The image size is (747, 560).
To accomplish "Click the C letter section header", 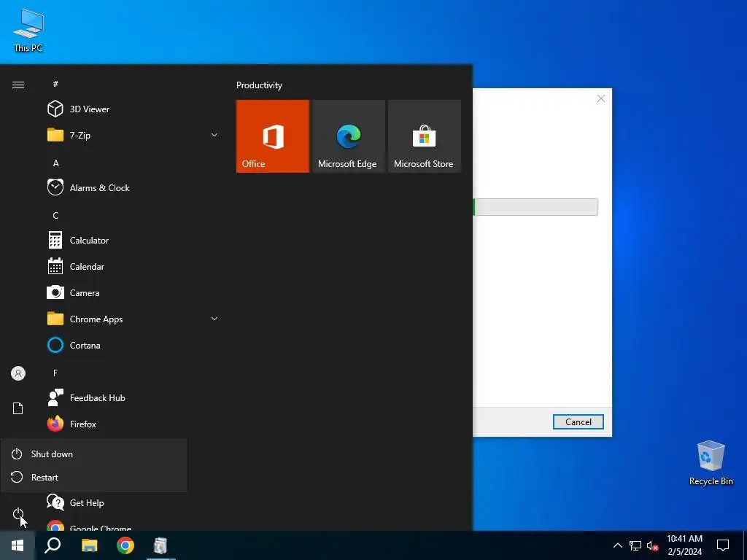I will 55,215.
